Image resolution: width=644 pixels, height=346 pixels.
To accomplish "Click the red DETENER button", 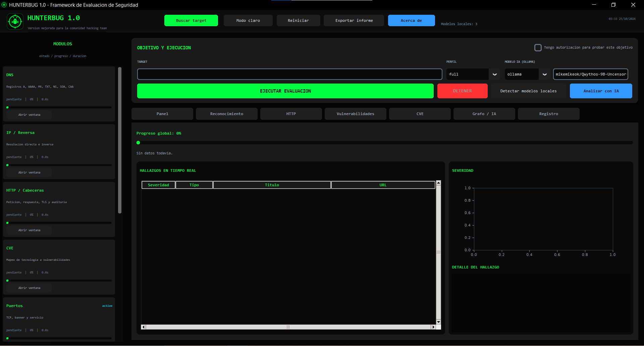I will pos(463,91).
